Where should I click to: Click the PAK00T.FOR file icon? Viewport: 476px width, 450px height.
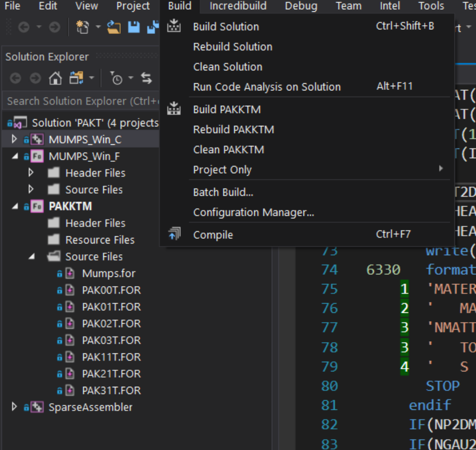[70, 290]
